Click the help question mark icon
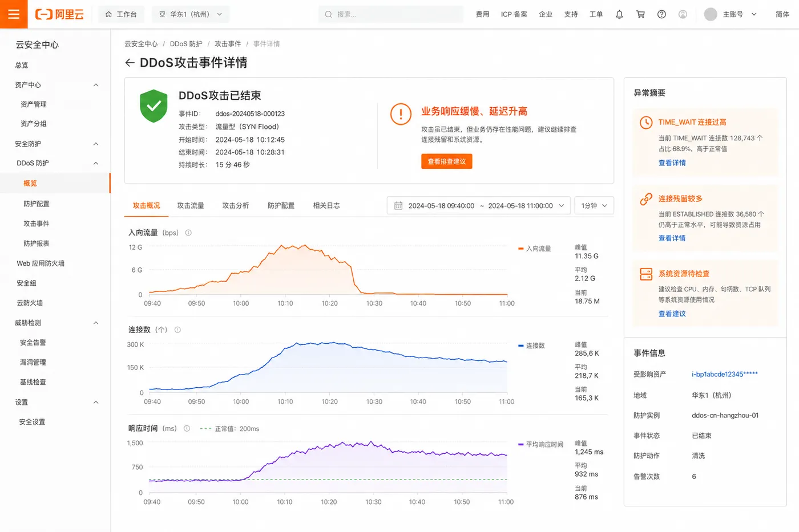 tap(661, 14)
